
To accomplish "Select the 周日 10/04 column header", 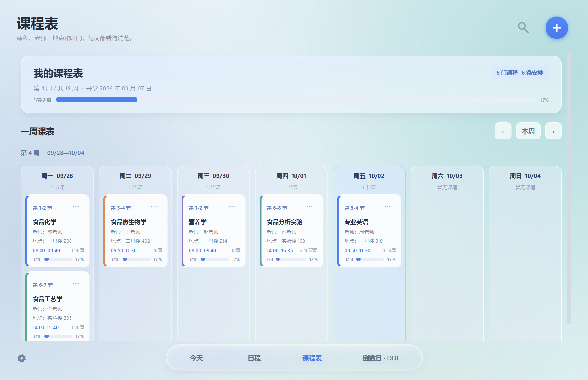I will pyautogui.click(x=525, y=176).
